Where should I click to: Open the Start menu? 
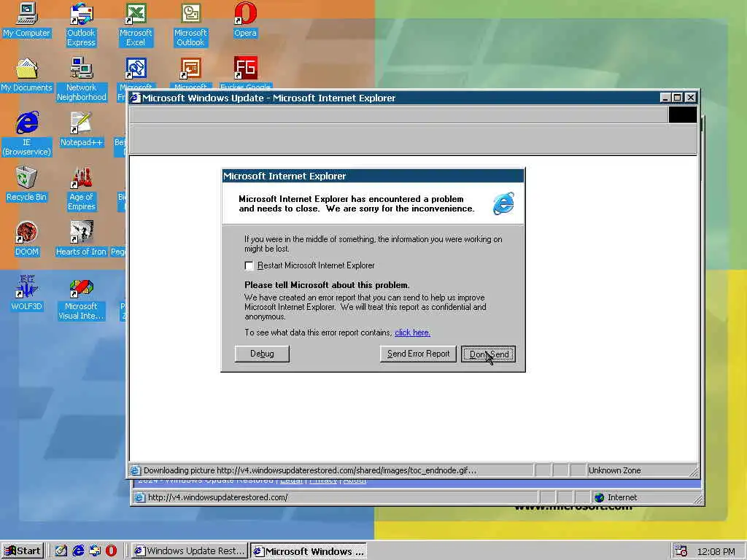(23, 551)
